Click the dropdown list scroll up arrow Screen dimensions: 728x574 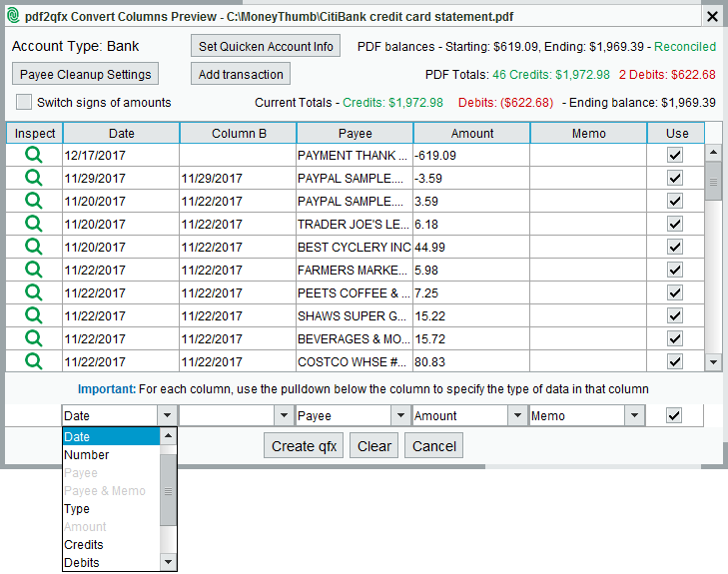168,435
